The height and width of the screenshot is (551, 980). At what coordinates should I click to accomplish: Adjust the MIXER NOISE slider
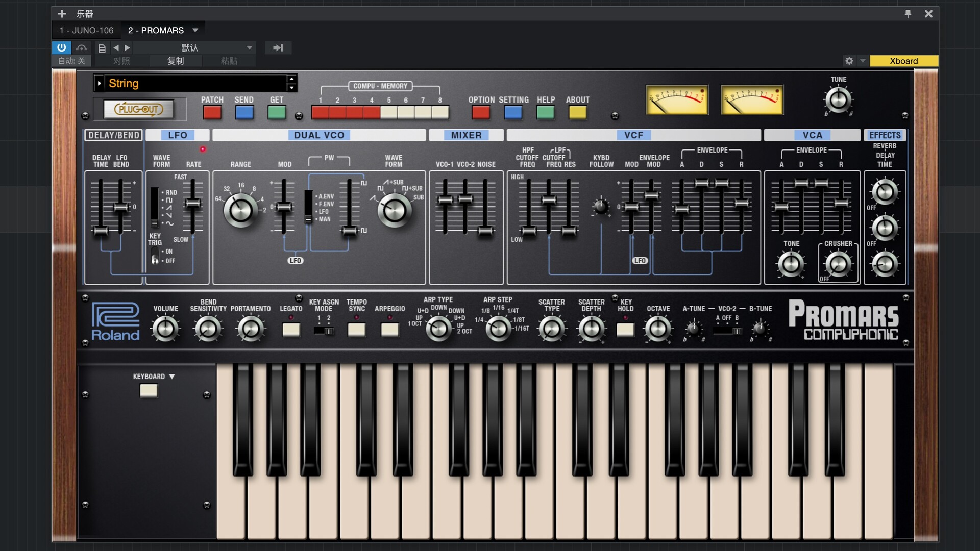tap(485, 231)
